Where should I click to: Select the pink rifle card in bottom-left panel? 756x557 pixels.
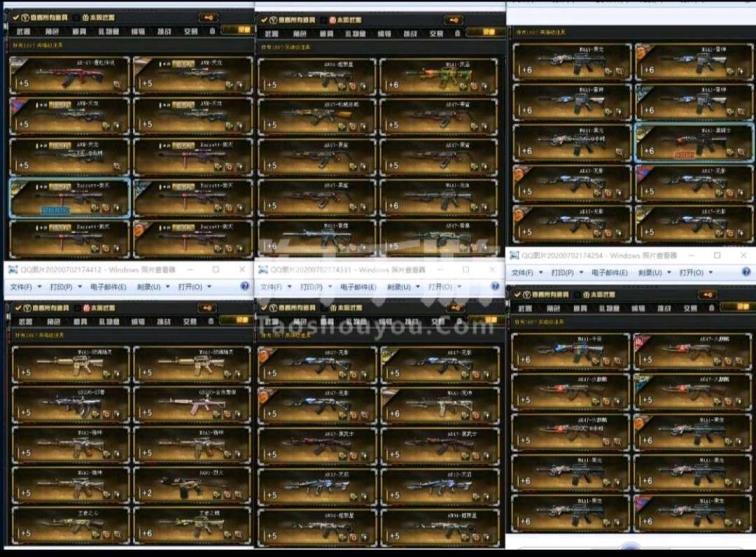192,404
